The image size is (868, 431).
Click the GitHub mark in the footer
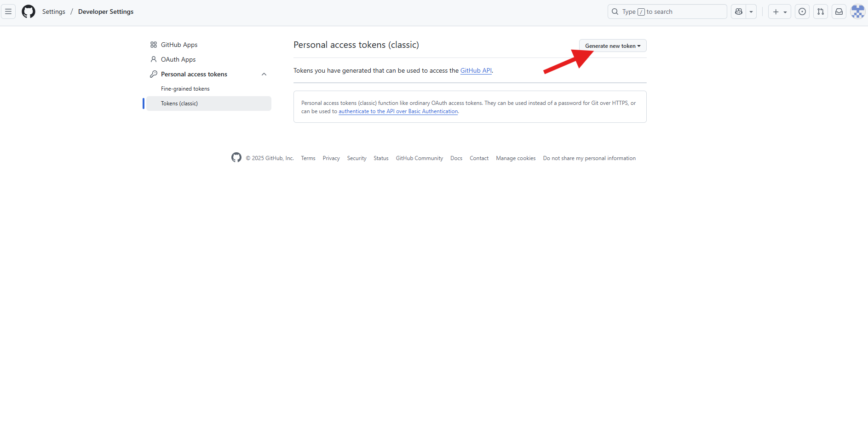(236, 157)
